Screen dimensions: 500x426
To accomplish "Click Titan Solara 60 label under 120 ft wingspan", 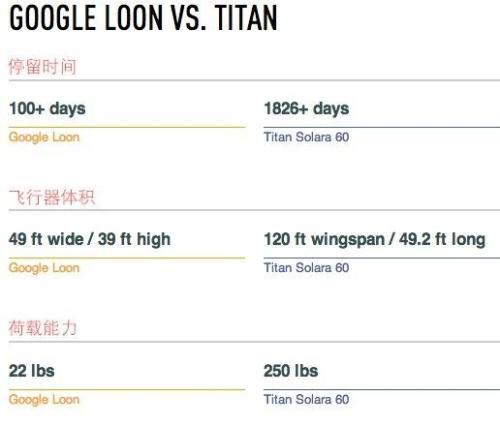I will pyautogui.click(x=306, y=268).
